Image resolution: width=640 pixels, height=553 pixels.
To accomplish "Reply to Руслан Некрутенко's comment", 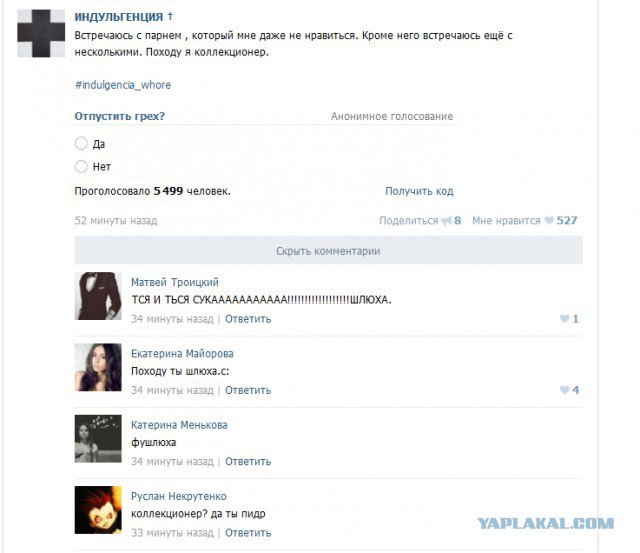I will pyautogui.click(x=248, y=533).
